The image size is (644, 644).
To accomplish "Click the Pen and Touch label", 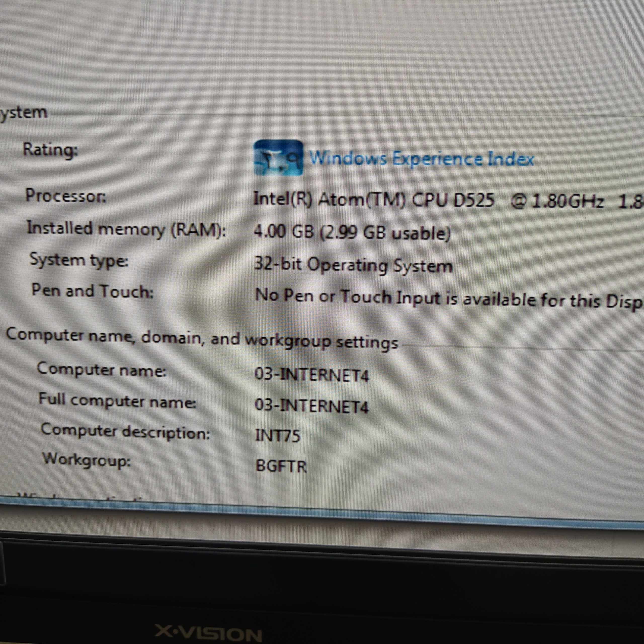I will (x=92, y=291).
